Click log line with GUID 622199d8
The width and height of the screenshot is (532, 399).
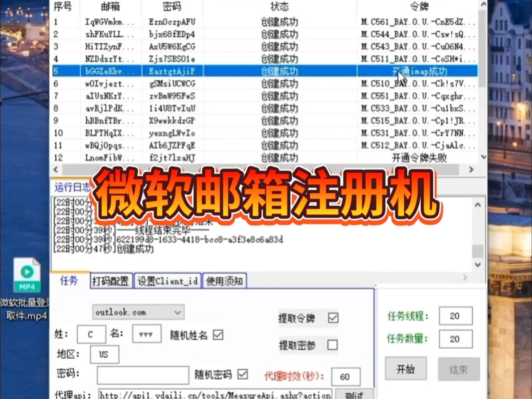168,239
